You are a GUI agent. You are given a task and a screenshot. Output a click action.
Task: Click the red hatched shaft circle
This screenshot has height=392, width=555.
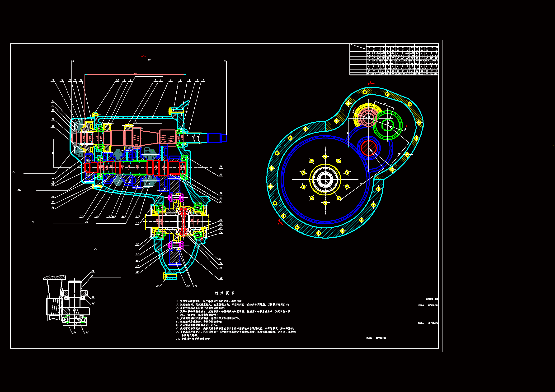pos(369,148)
